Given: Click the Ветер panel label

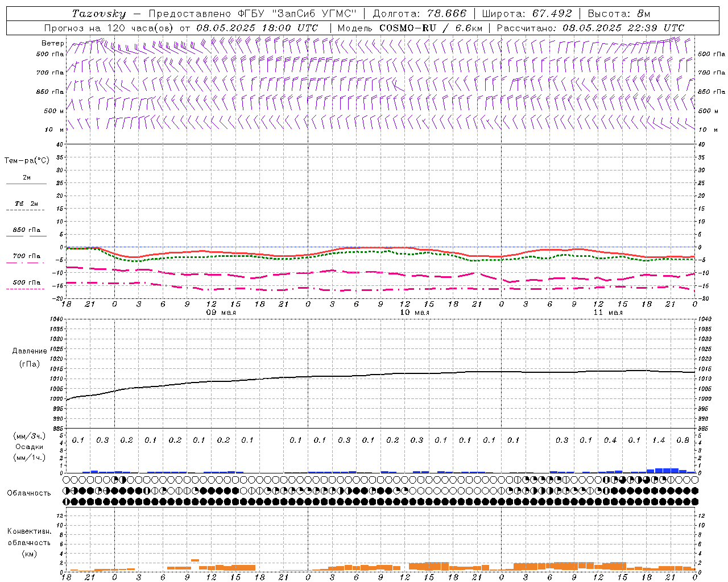Looking at the screenshot, I should (53, 43).
